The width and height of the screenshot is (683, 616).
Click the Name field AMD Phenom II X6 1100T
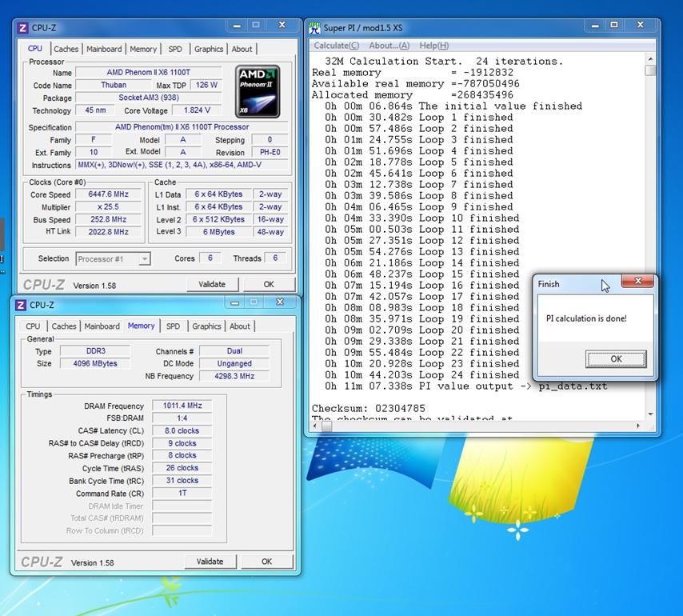[x=149, y=72]
